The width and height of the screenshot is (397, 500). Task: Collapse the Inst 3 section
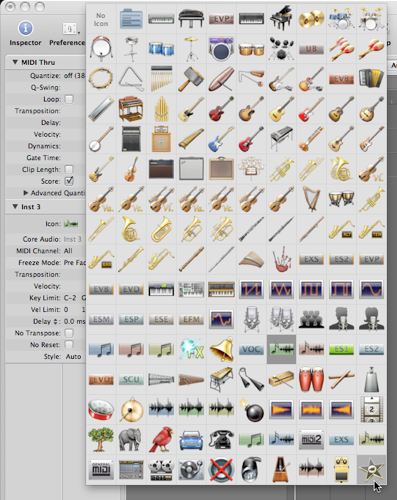click(x=15, y=207)
